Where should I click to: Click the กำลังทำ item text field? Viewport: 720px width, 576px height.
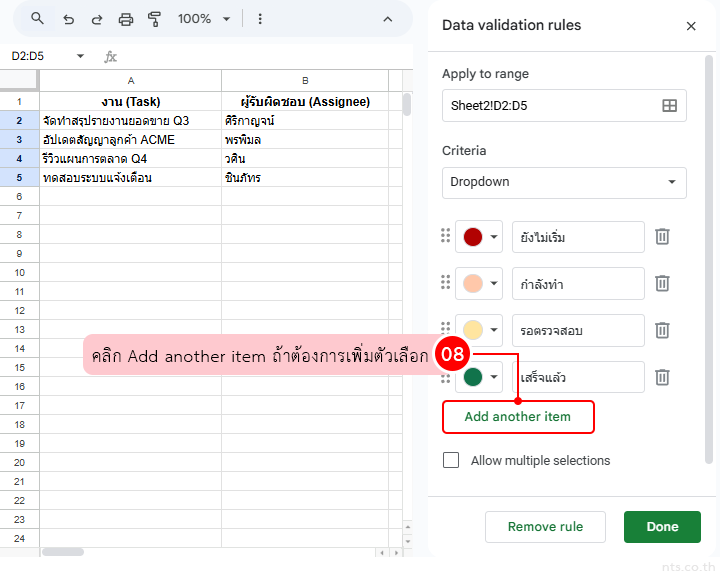(578, 284)
